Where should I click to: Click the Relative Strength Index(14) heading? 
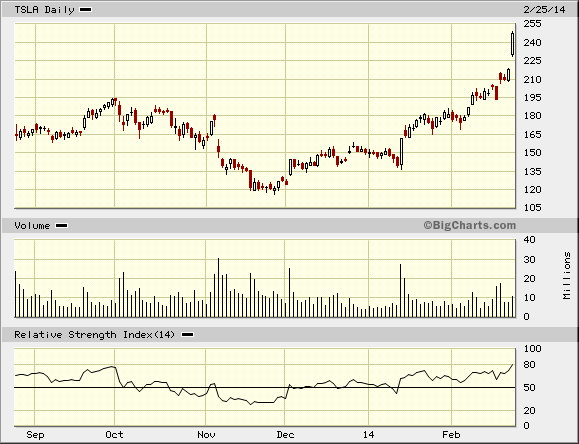[94, 335]
